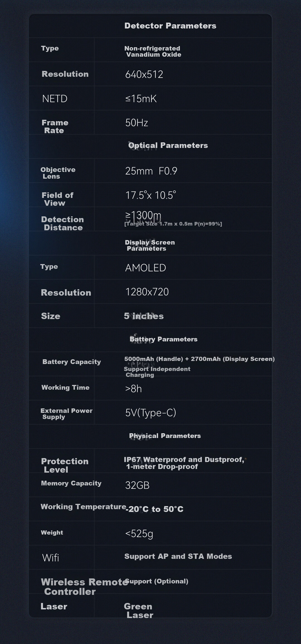Viewport: 301px width, 644px height.
Task: Click the Physical Parameters heading
Action: click(x=165, y=436)
